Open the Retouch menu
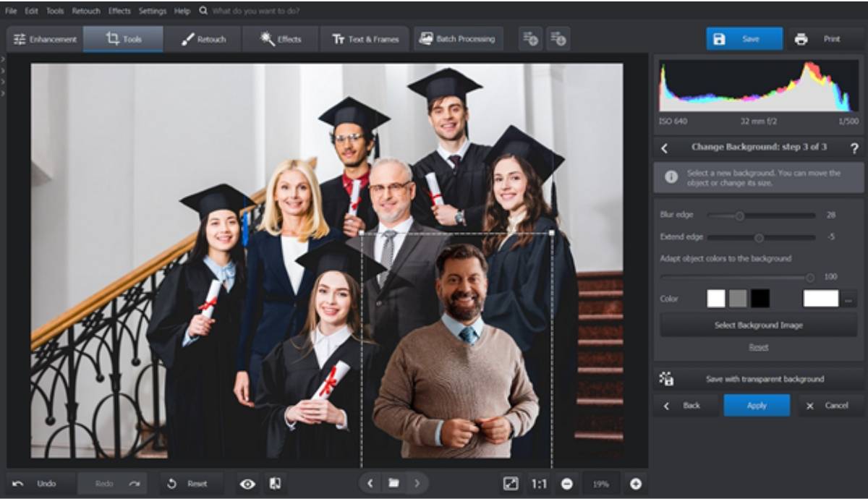This screenshot has height=499, width=868. point(86,11)
